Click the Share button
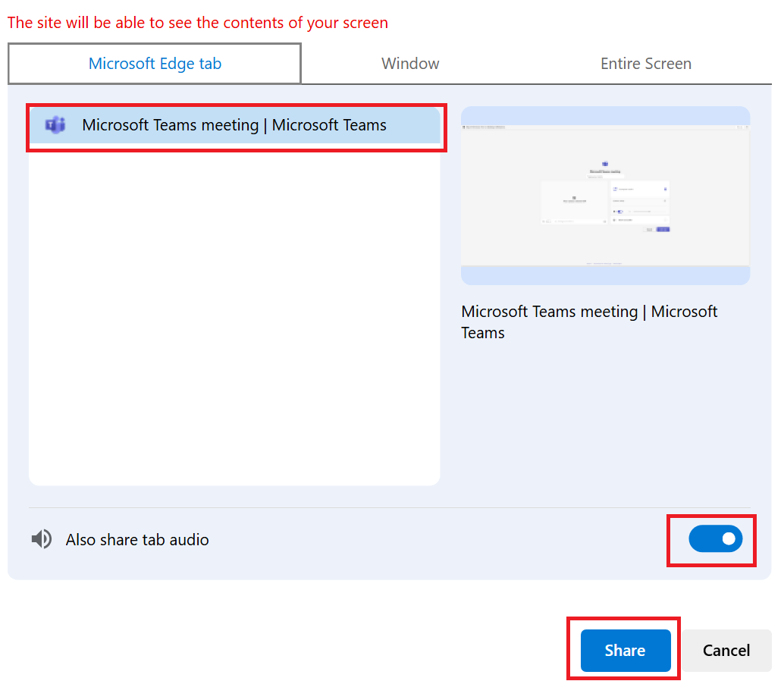 pyautogui.click(x=625, y=650)
